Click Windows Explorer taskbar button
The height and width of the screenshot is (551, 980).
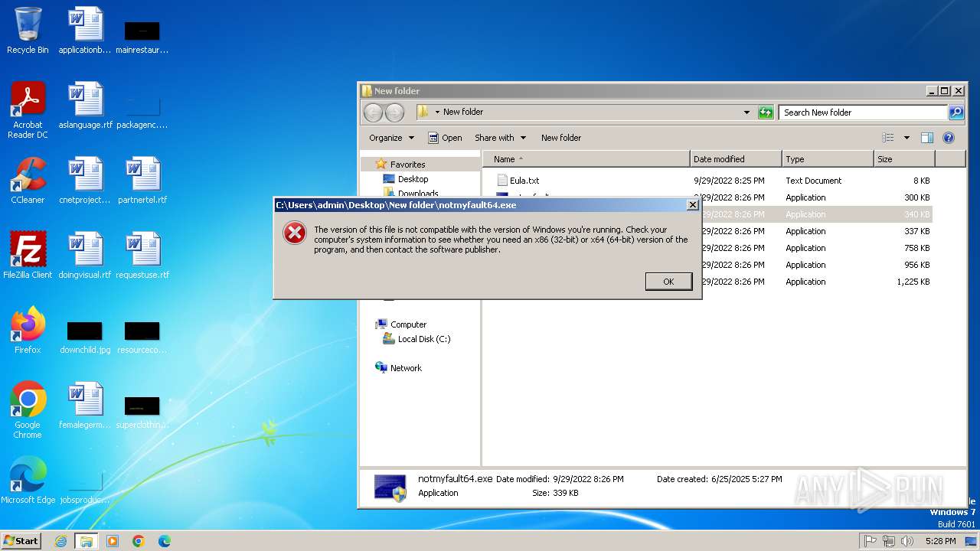[86, 541]
